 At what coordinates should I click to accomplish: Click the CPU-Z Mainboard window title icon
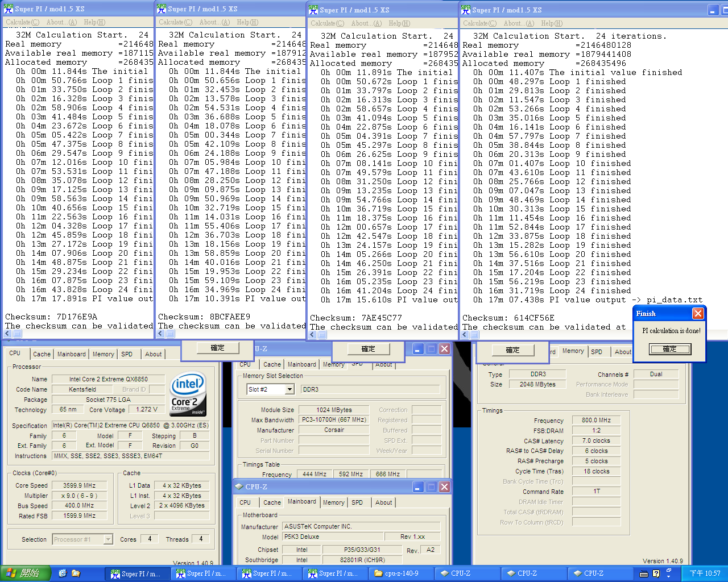[239, 487]
